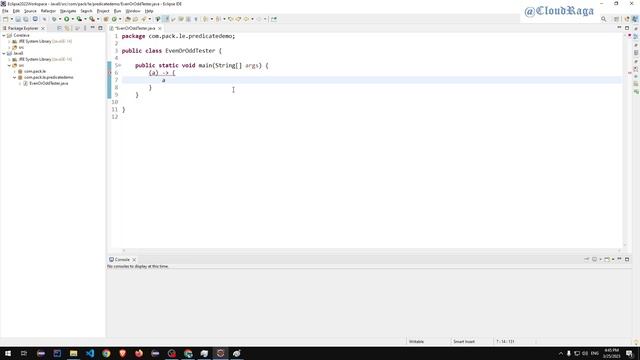Open the Window menu
Image resolution: width=640 pixels, height=360 pixels.
(133, 11)
